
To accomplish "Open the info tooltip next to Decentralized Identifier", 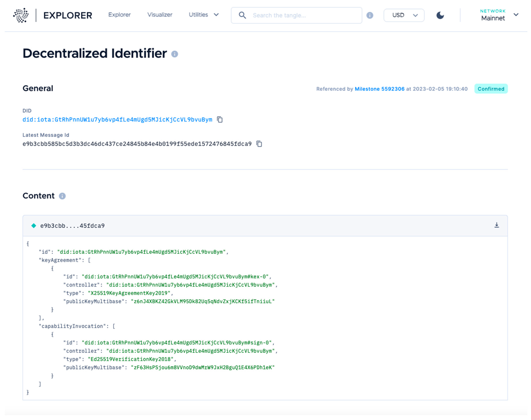I will point(174,54).
